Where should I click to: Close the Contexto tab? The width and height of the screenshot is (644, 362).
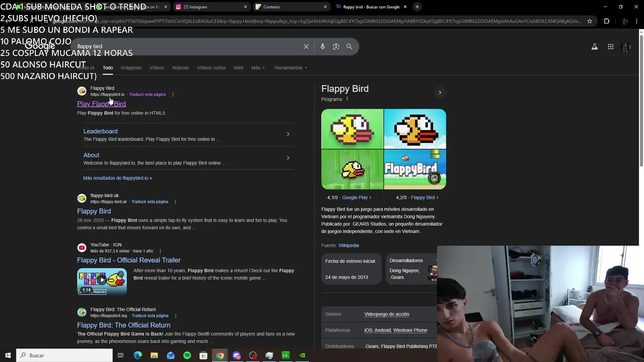325,7
